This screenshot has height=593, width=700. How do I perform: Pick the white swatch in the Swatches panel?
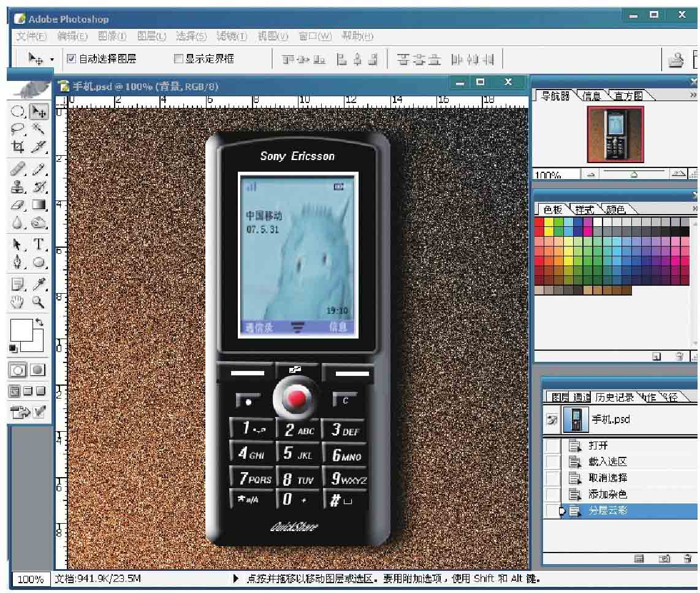(598, 222)
